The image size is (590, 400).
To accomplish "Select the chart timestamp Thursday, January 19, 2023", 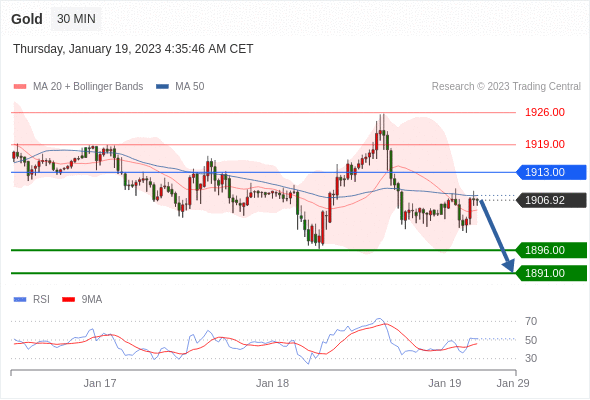I will pyautogui.click(x=133, y=49).
